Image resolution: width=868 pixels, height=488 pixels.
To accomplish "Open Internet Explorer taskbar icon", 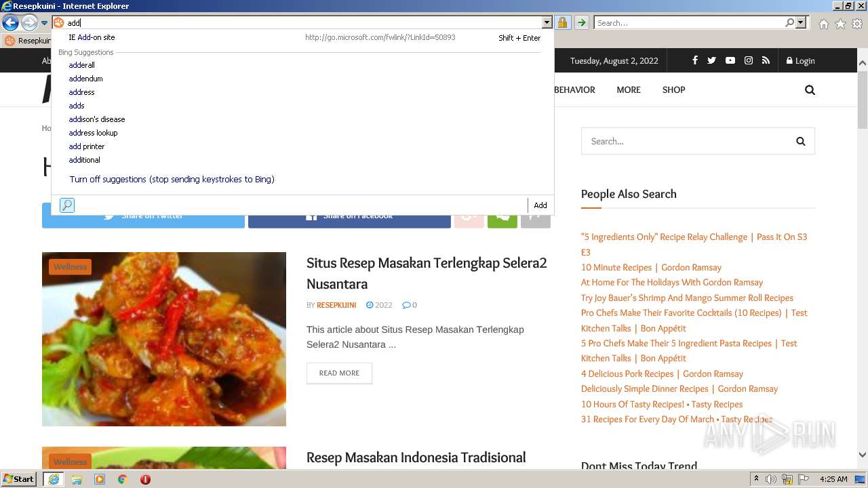I will [x=53, y=479].
